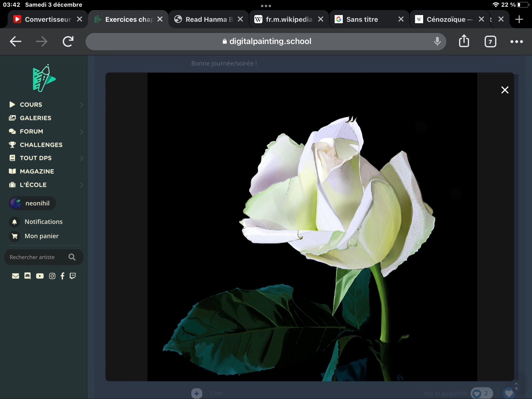Click the Facebook icon in sidebar
The height and width of the screenshot is (399, 532).
[x=62, y=276]
